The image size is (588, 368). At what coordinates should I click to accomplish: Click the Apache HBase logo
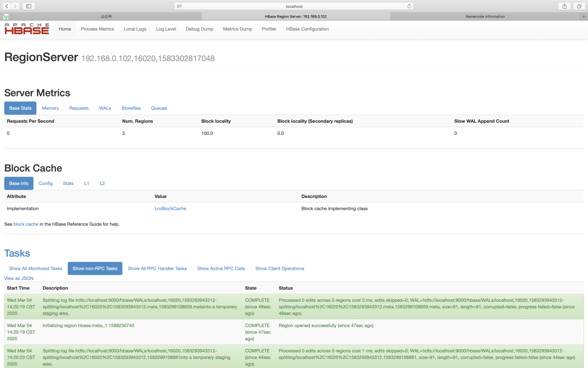[x=27, y=29]
